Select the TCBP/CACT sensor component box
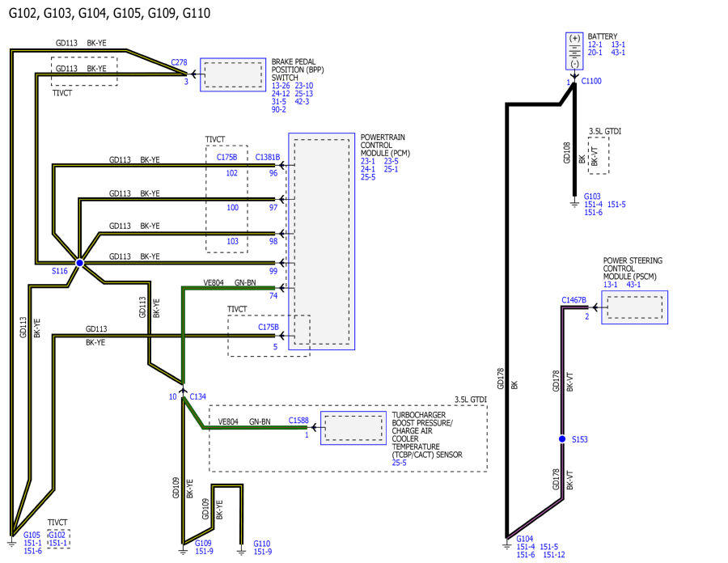728x563 pixels. (x=353, y=428)
